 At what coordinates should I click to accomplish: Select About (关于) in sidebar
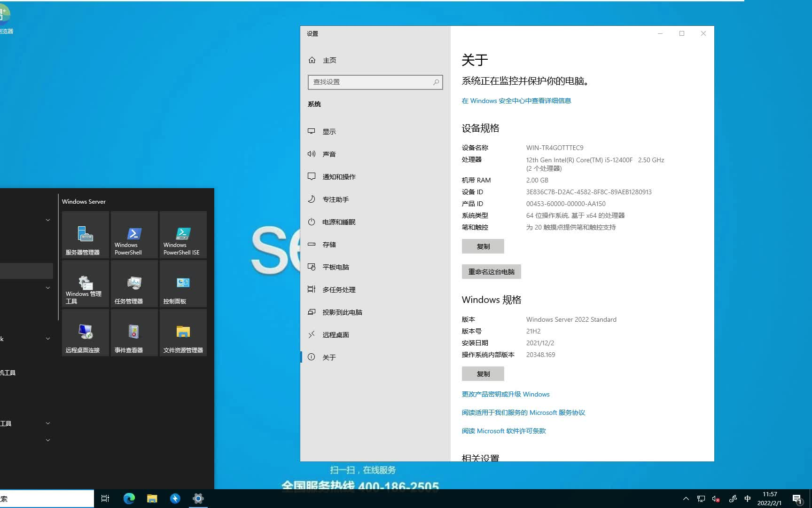[375, 357]
